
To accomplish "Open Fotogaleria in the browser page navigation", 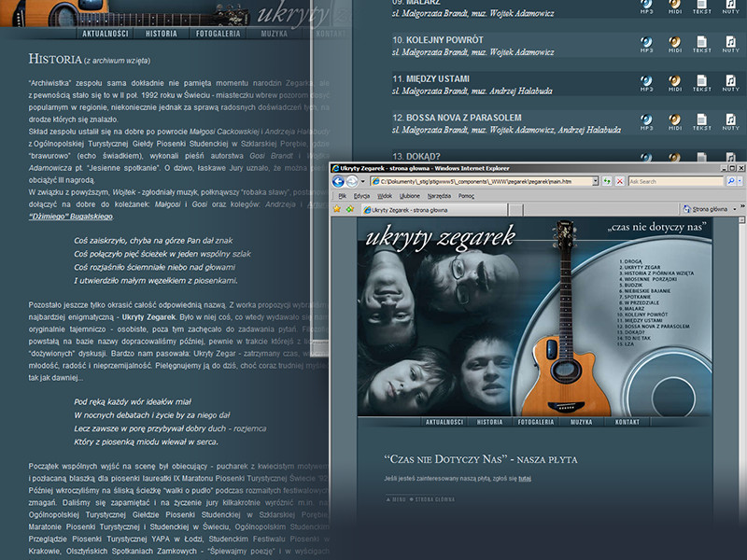I will (x=536, y=422).
